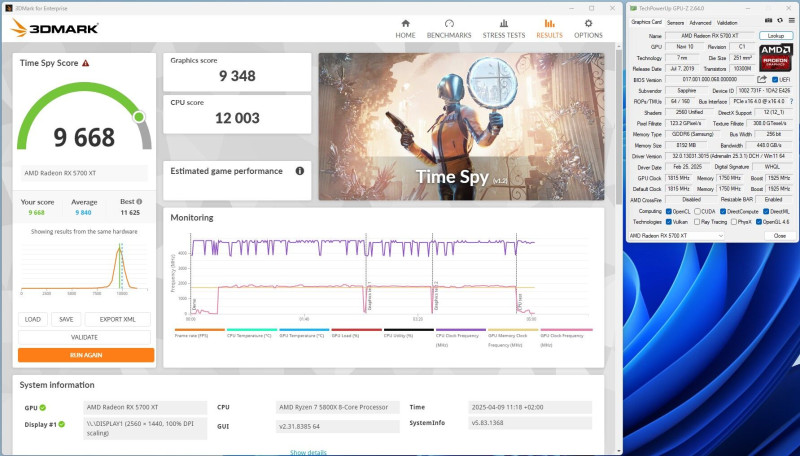Click the LOAD button
This screenshot has width=800, height=456.
pos(33,319)
